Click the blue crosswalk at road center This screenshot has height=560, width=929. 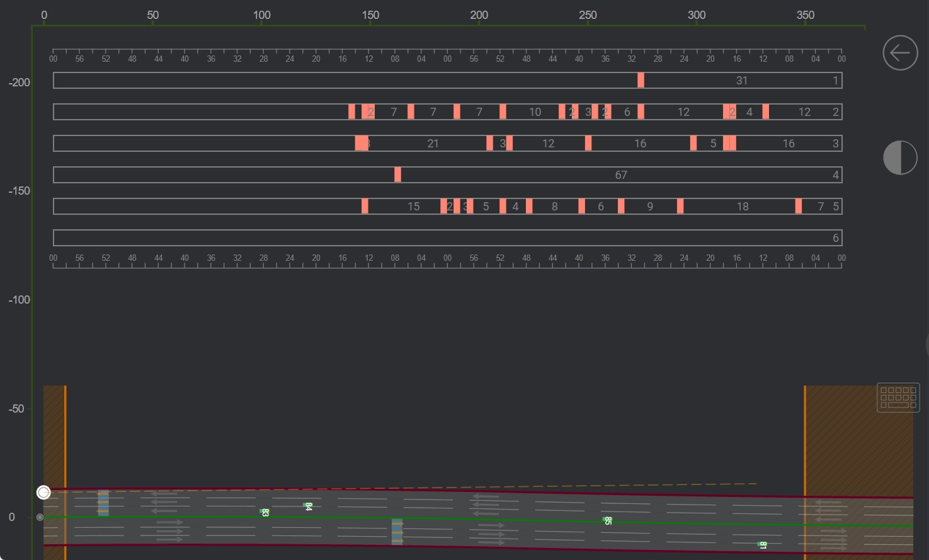coord(398,531)
